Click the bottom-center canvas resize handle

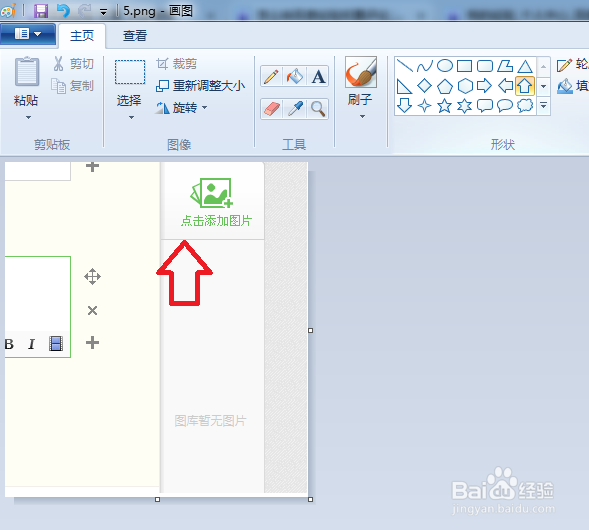tap(157, 500)
